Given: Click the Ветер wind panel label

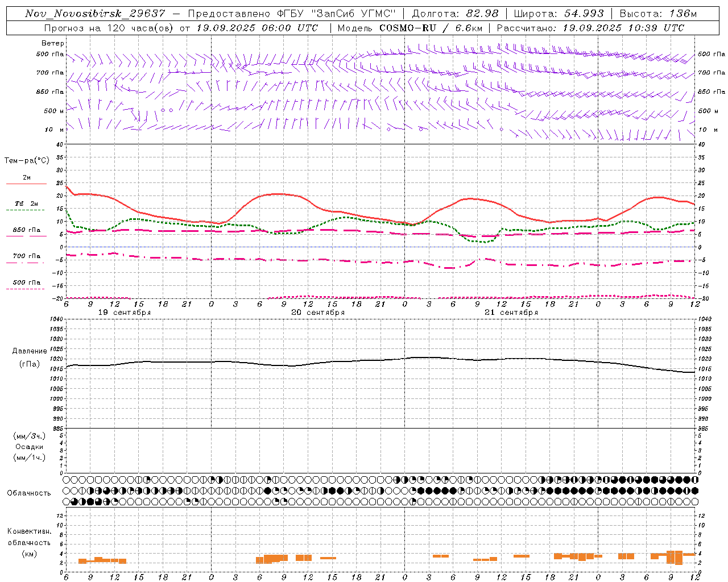Looking at the screenshot, I should tap(53, 43).
